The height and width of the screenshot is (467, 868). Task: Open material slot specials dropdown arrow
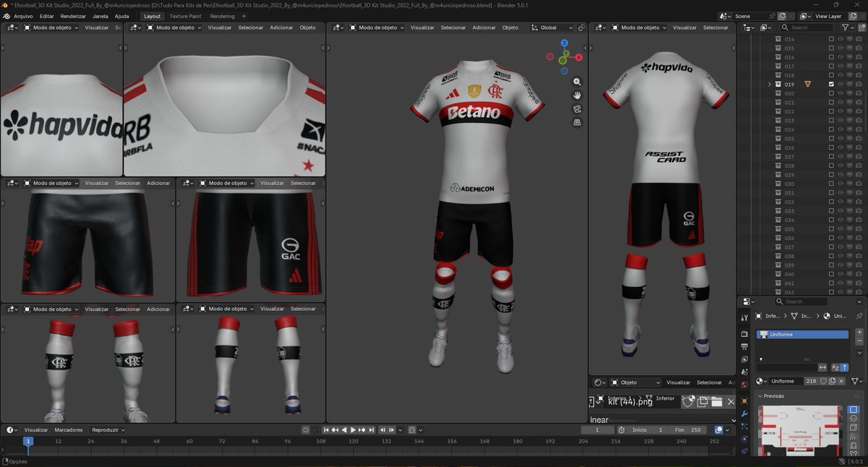click(859, 353)
